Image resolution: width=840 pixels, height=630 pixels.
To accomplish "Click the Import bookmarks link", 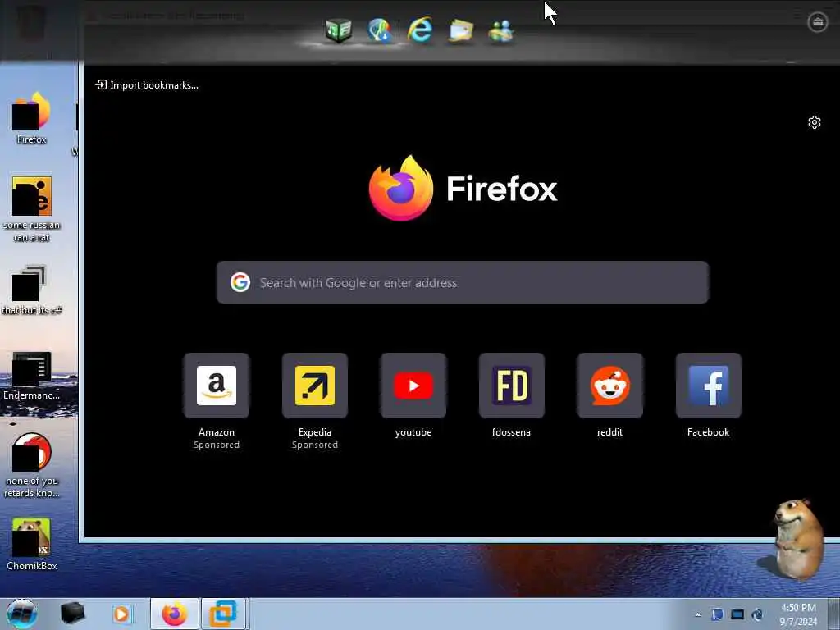I will [146, 85].
